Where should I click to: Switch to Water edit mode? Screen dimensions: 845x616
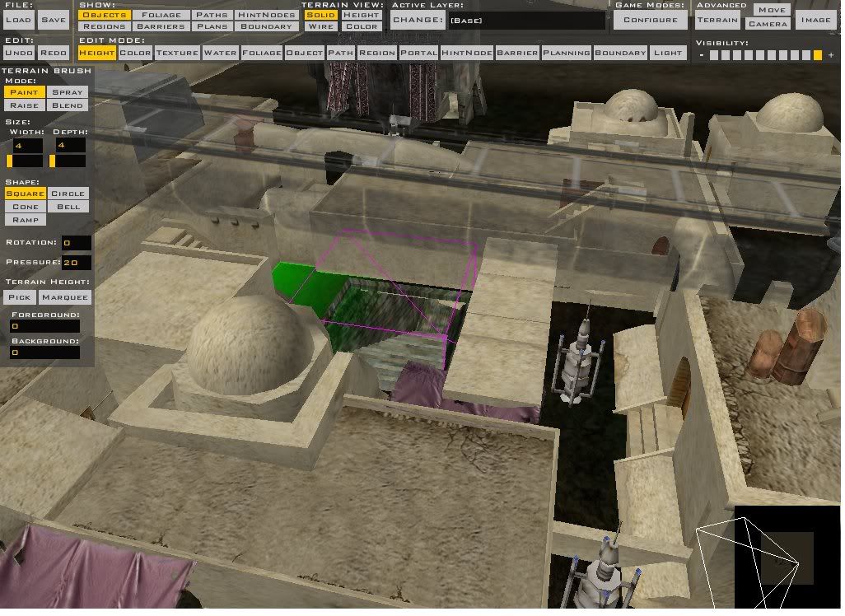(220, 53)
